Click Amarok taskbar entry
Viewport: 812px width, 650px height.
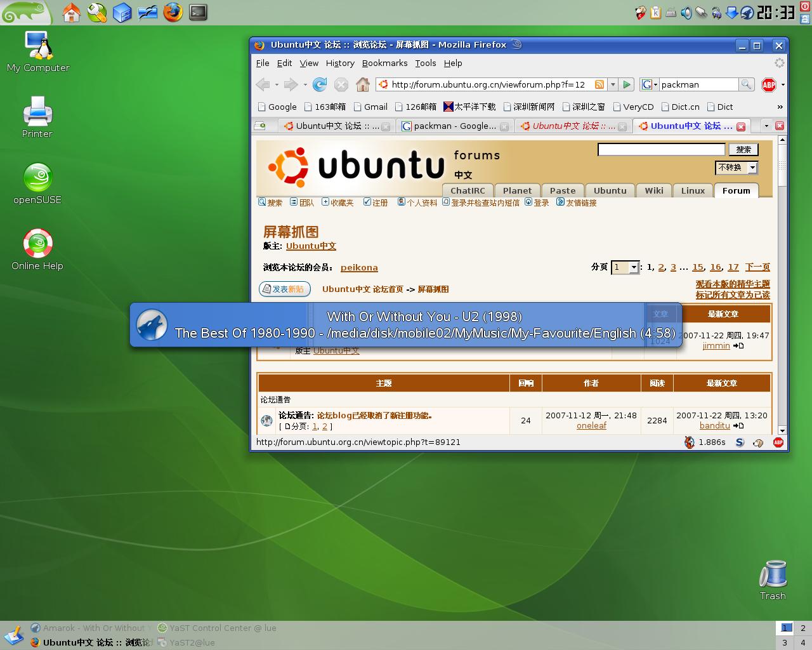[x=91, y=628]
